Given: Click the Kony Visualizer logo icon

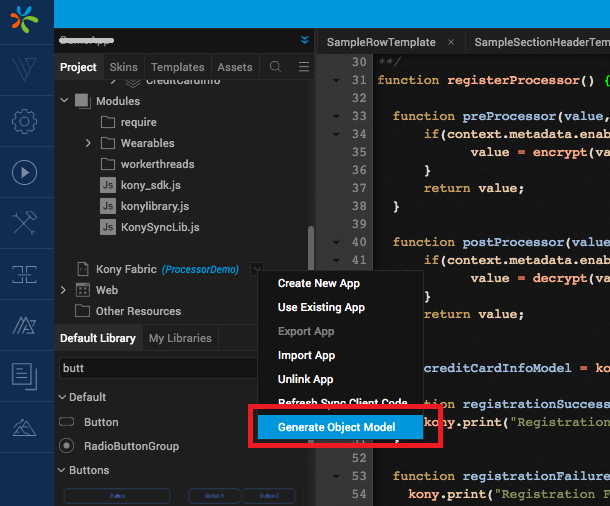Looking at the screenshot, I should point(24,20).
